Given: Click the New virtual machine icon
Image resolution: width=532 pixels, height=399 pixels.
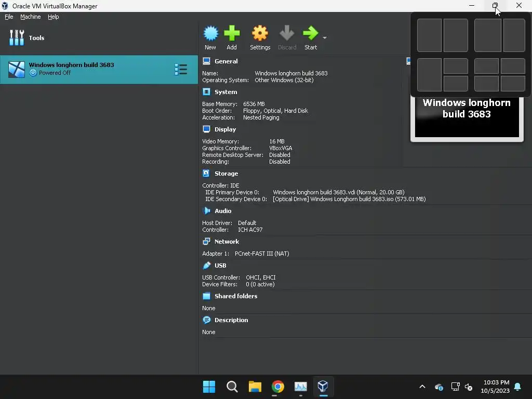Looking at the screenshot, I should coord(211,33).
